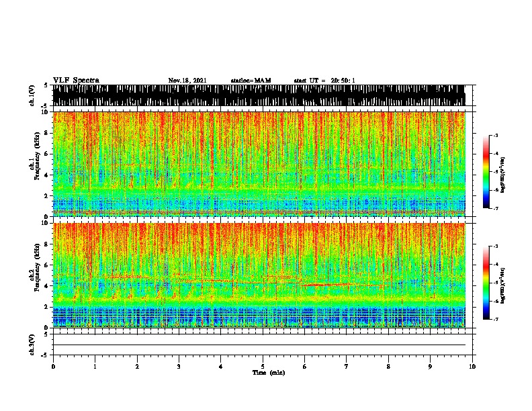Click the color scale bar beside ch.2 spectrogram

click(x=486, y=283)
